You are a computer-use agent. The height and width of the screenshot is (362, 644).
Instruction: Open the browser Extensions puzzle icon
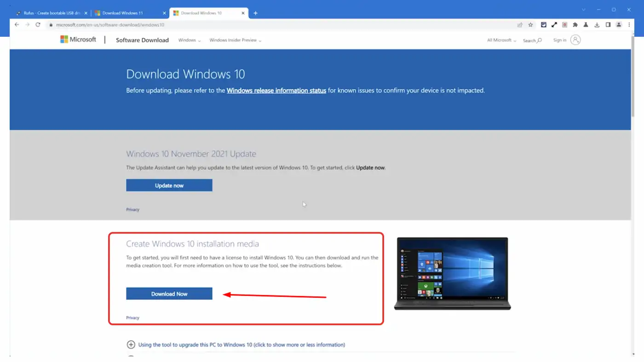coord(575,25)
